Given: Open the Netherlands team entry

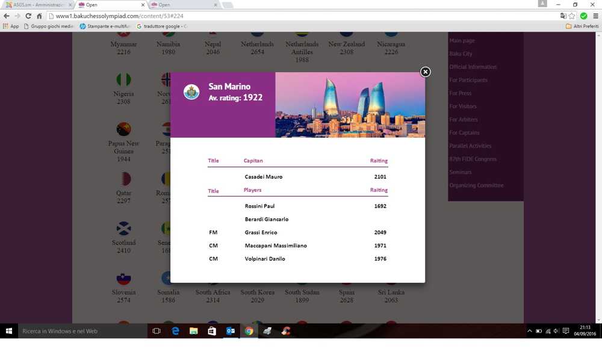Looking at the screenshot, I should coord(257,44).
